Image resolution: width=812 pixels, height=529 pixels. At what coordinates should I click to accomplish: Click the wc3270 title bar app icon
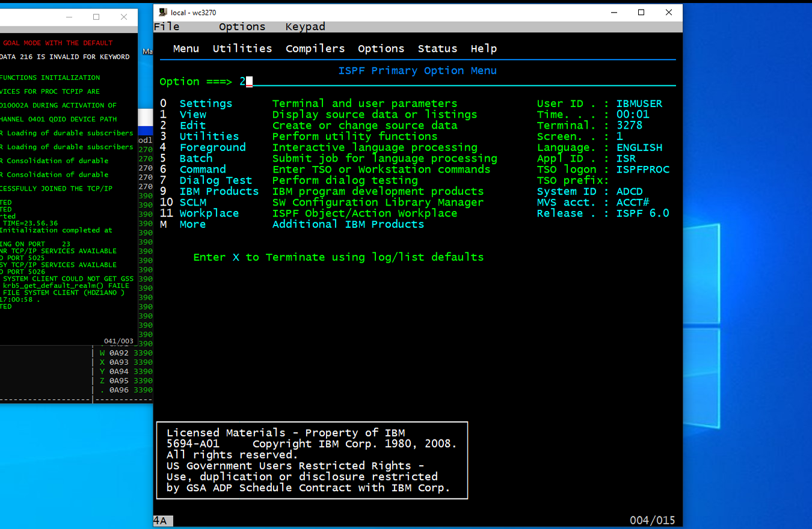pos(163,13)
